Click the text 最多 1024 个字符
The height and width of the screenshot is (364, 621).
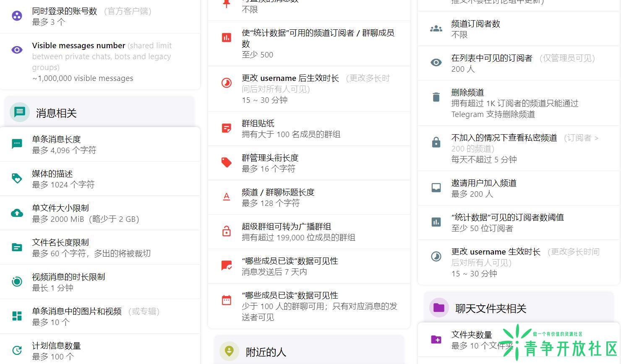(x=63, y=185)
